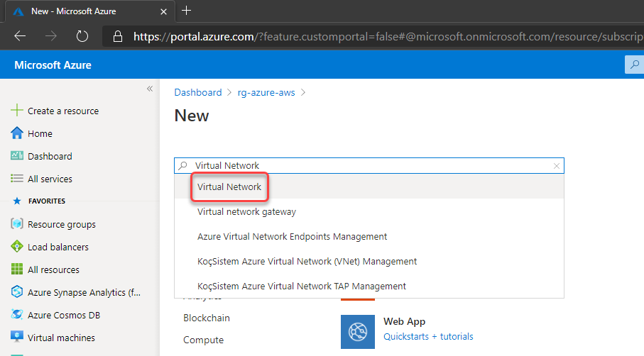
Task: Open All resources label in favorites
Action: (53, 270)
